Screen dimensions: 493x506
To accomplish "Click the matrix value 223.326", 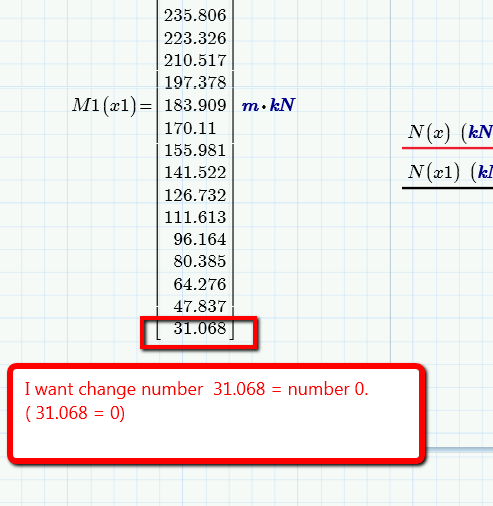I will tap(195, 38).
